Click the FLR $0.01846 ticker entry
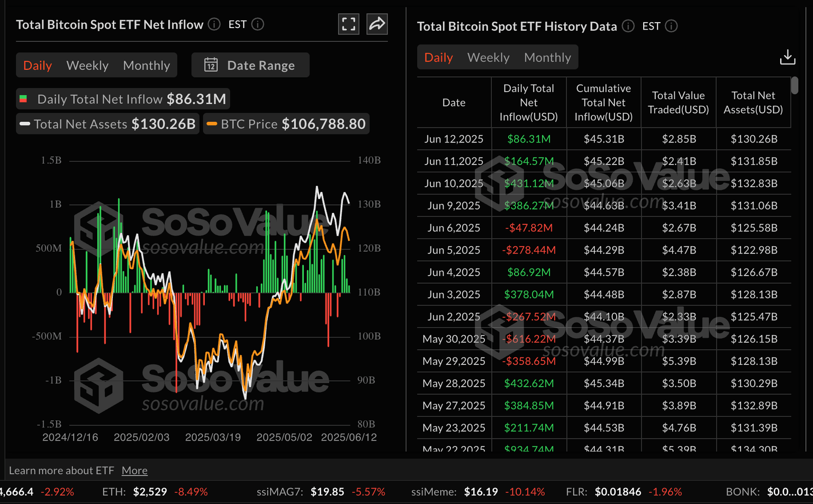The height and width of the screenshot is (504, 813). pos(624,492)
